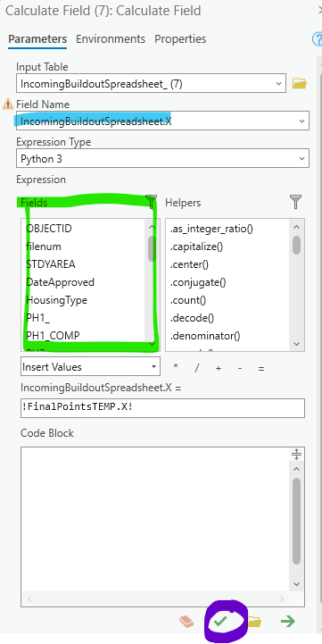Click the Field Name warning icon

(8, 105)
